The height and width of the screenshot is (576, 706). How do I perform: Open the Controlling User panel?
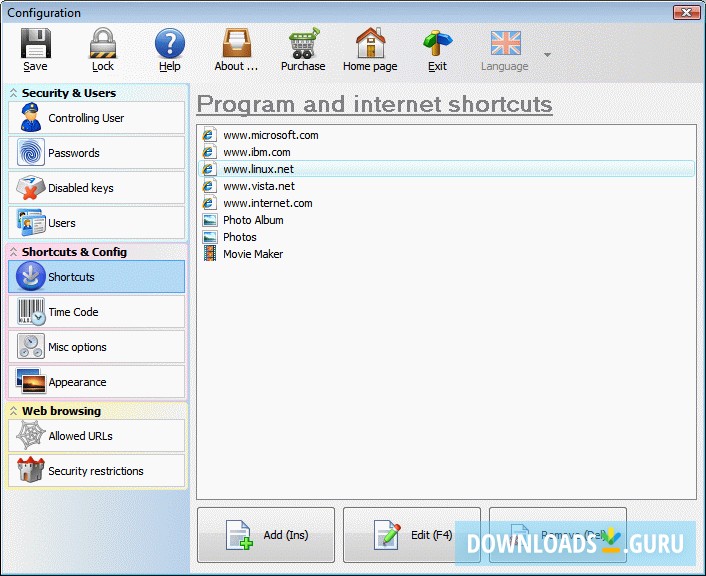(x=96, y=118)
